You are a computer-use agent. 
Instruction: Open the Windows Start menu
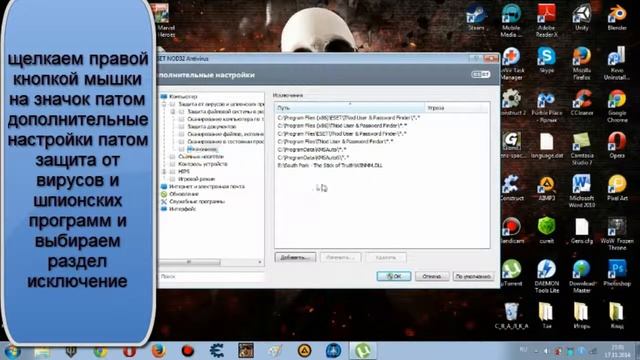(x=12, y=351)
